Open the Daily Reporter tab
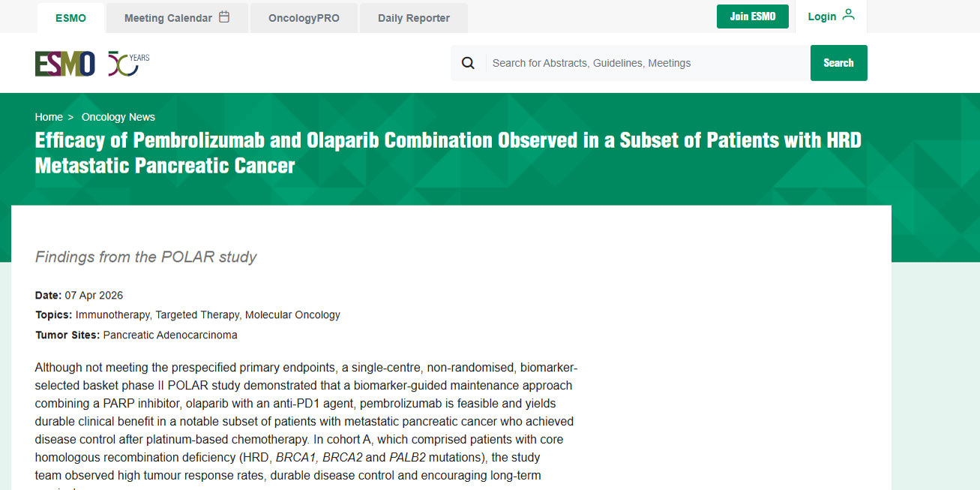Screen dimensions: 980x490 point(413,18)
